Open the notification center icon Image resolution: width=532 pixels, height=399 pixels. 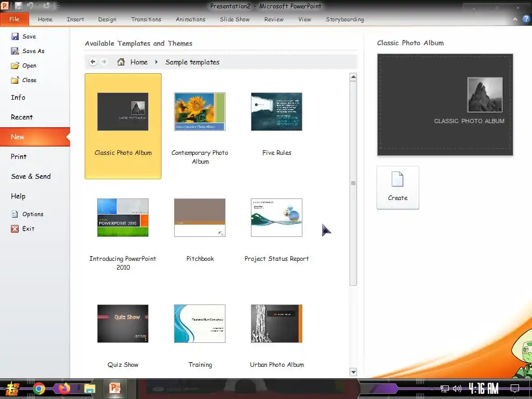(515, 389)
